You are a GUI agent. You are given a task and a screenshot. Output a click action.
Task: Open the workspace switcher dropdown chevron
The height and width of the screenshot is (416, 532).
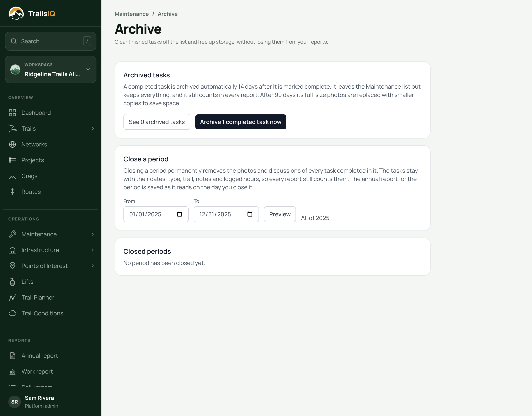88,69
